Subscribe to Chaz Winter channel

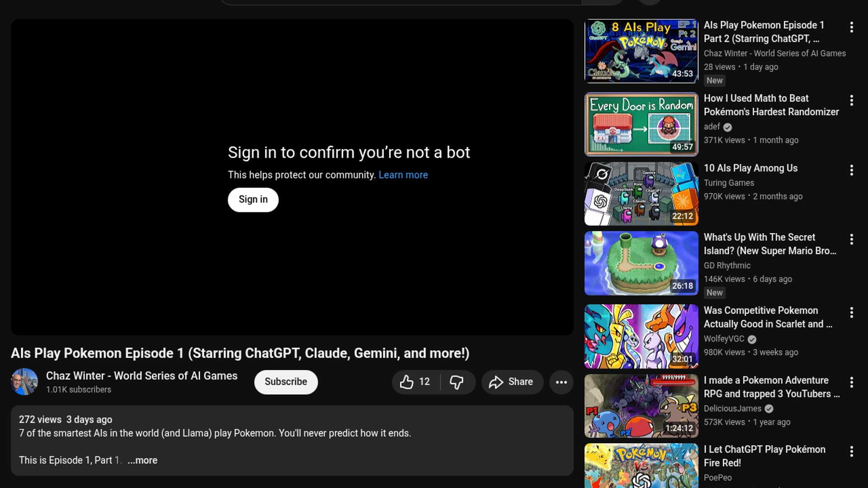click(286, 382)
